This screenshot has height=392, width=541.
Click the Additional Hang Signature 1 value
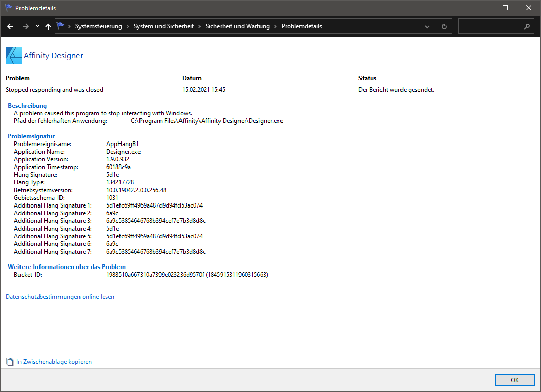point(154,205)
